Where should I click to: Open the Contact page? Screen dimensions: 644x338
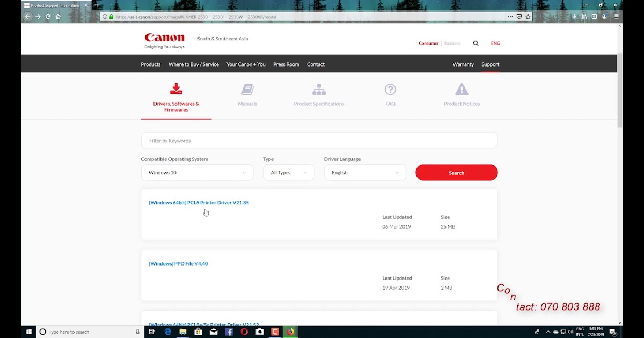tap(316, 64)
